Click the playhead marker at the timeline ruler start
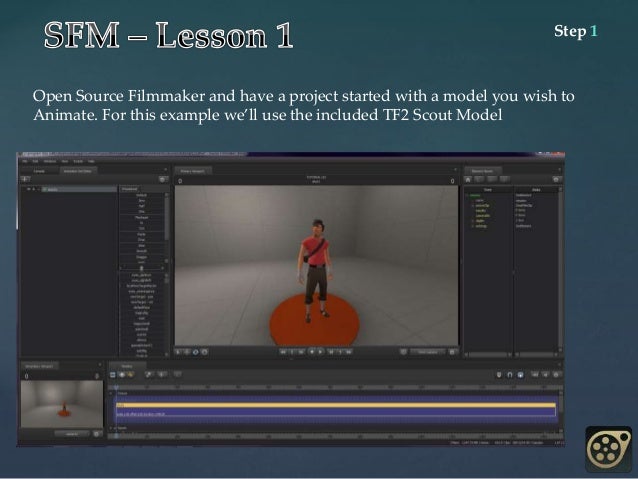Screen dimensions: 638x479 coord(116,387)
